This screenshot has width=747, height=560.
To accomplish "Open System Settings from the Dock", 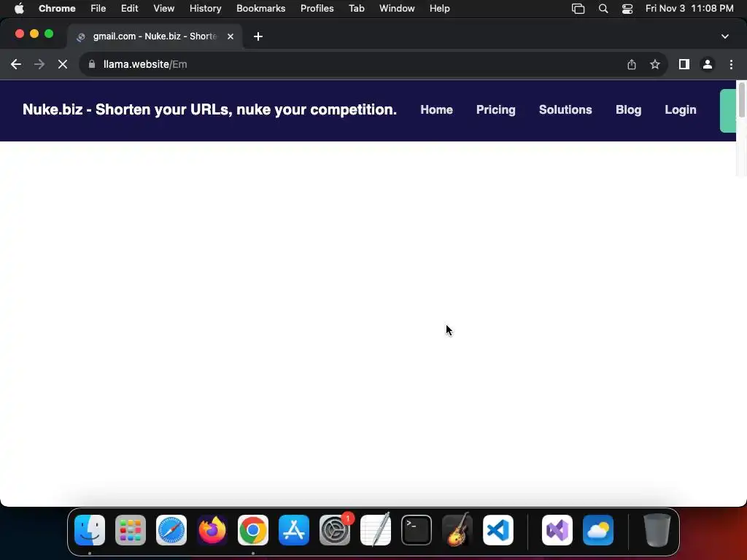I will [x=335, y=530].
